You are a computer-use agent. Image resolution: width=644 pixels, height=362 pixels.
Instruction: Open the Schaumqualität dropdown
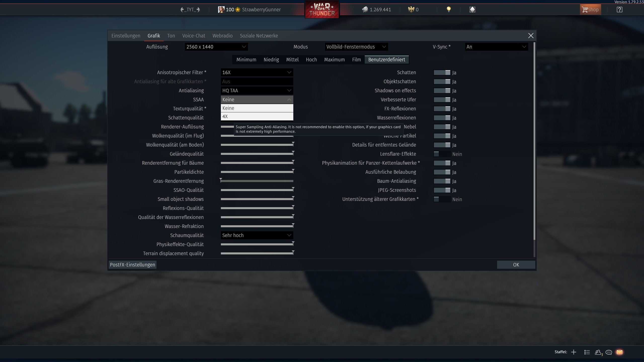[x=257, y=235]
